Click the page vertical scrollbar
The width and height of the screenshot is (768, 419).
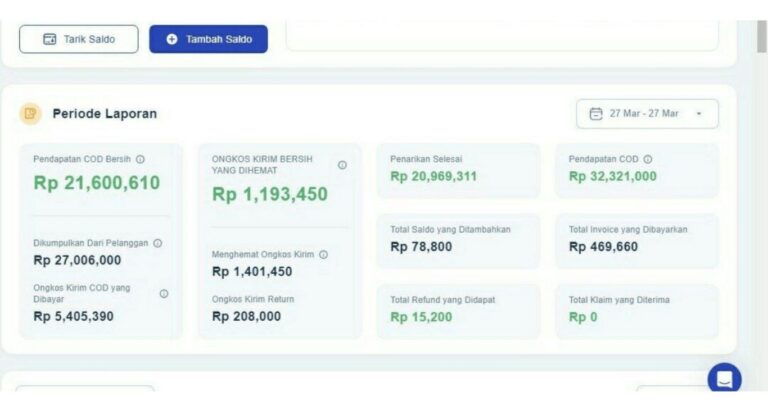[x=761, y=40]
